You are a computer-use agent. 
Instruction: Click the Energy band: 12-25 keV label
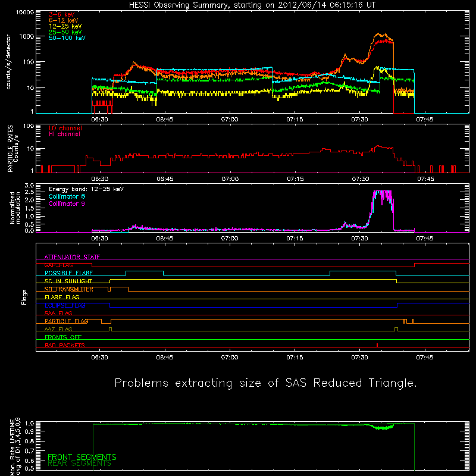click(86, 189)
